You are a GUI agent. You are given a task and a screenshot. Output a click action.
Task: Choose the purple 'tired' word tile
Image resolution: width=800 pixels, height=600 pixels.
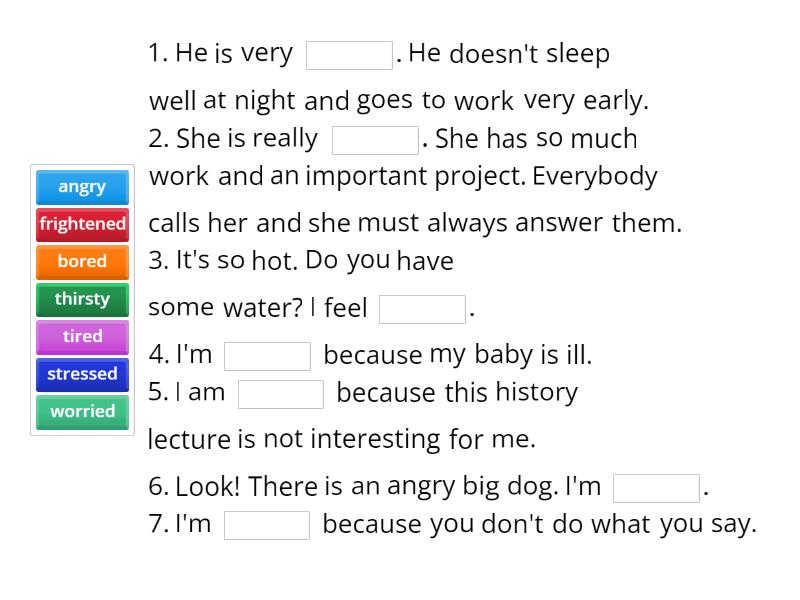coord(81,337)
